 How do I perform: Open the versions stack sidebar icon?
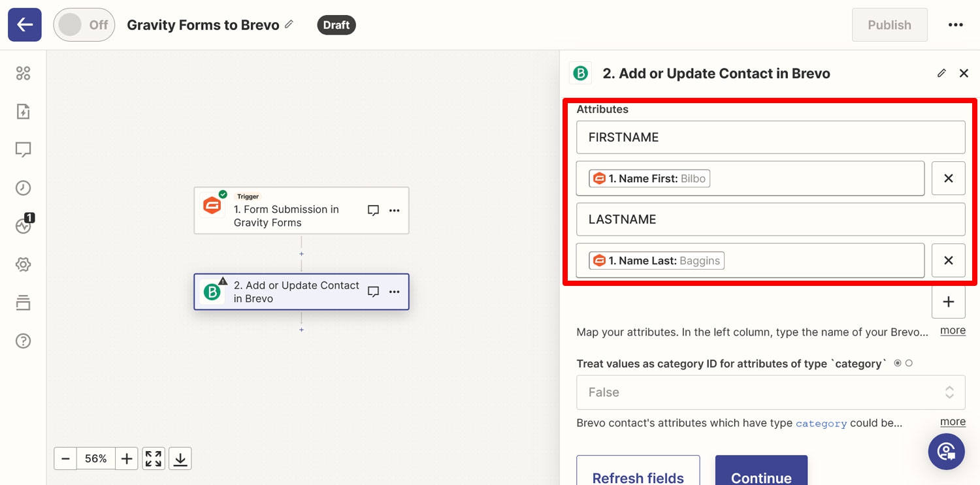click(24, 302)
